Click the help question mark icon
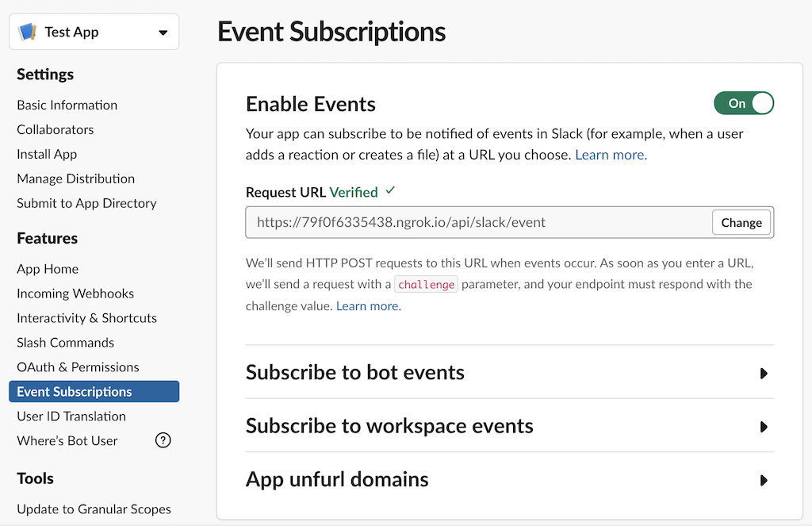Image resolution: width=812 pixels, height=526 pixels. point(163,440)
